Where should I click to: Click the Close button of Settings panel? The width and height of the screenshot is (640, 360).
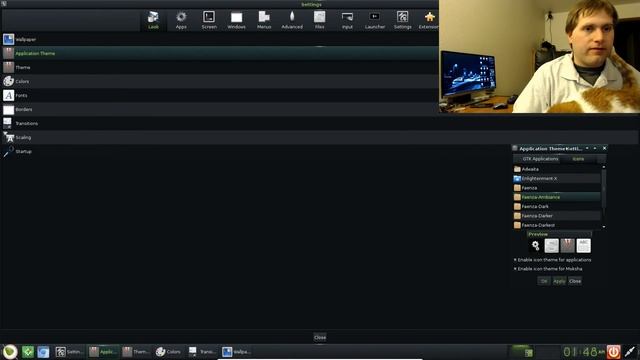(x=320, y=337)
